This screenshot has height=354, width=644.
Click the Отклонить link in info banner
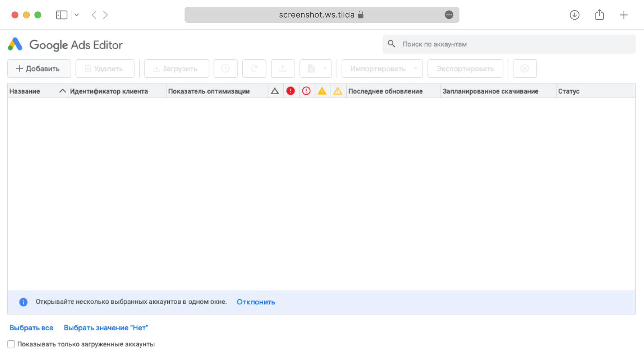[x=256, y=302]
